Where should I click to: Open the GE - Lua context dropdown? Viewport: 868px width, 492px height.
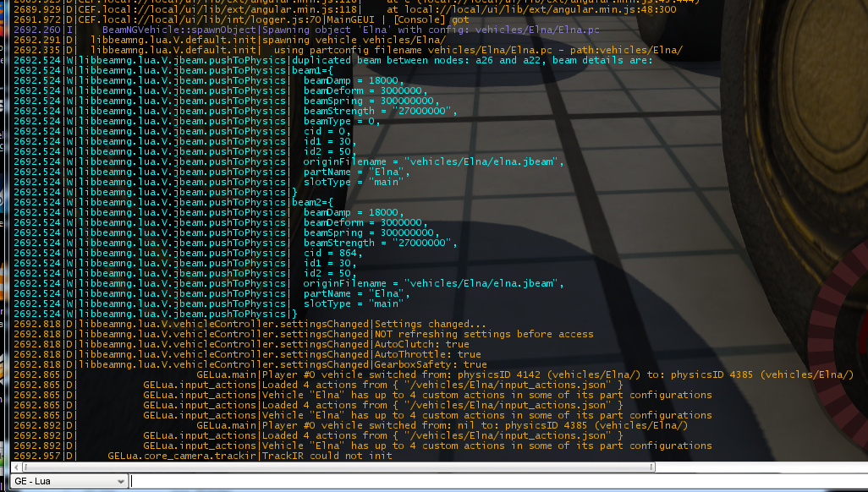point(69,481)
